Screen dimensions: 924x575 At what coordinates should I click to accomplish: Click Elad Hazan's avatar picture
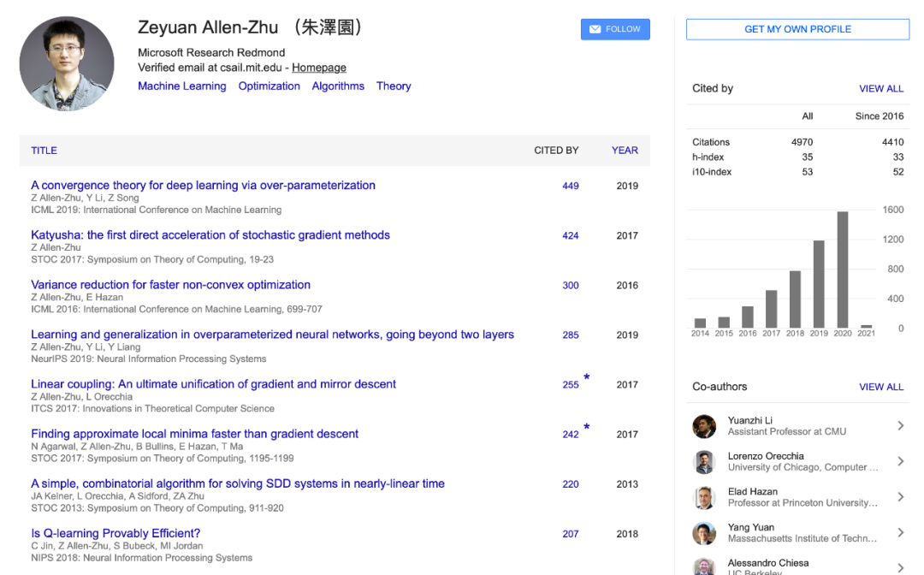[x=704, y=497]
